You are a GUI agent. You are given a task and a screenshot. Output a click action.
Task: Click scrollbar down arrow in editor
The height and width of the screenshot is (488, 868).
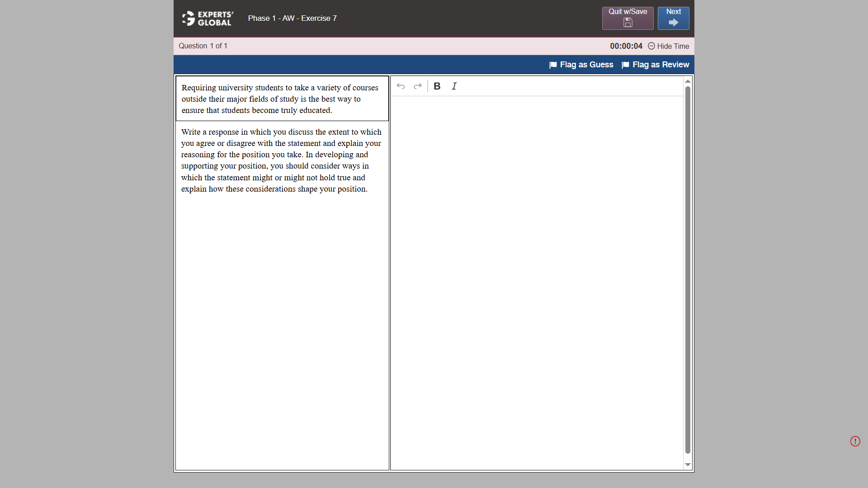[x=688, y=465]
